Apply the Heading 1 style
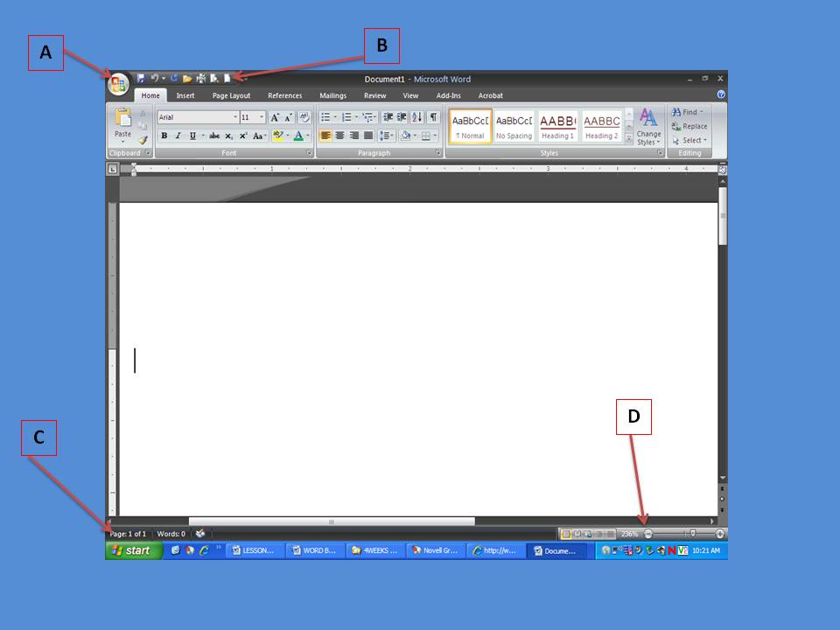The width and height of the screenshot is (840, 630). [x=557, y=126]
